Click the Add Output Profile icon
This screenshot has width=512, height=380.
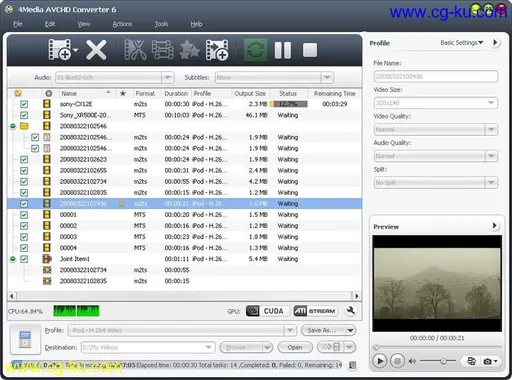click(x=217, y=50)
